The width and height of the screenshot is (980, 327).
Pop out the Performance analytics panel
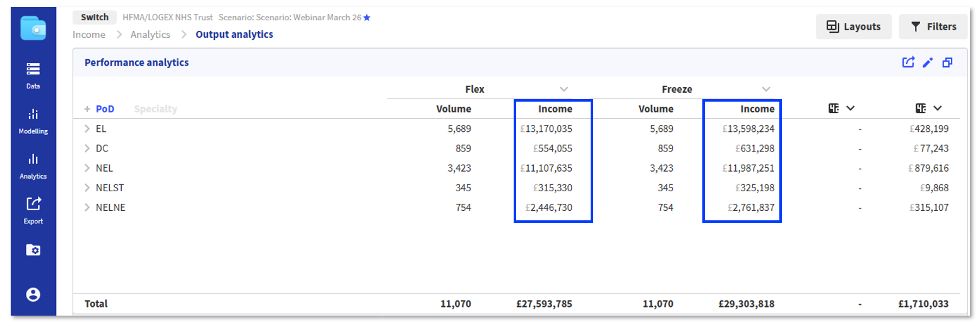coord(947,62)
